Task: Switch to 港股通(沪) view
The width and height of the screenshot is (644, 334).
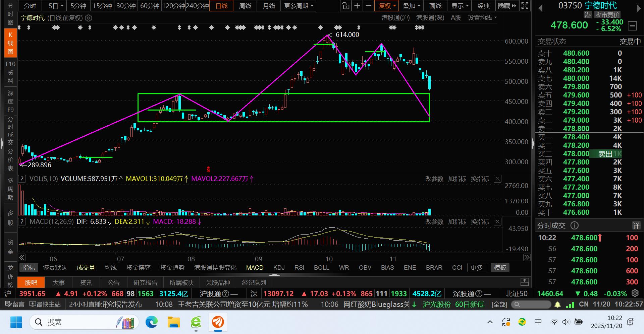Action: pos(396,18)
